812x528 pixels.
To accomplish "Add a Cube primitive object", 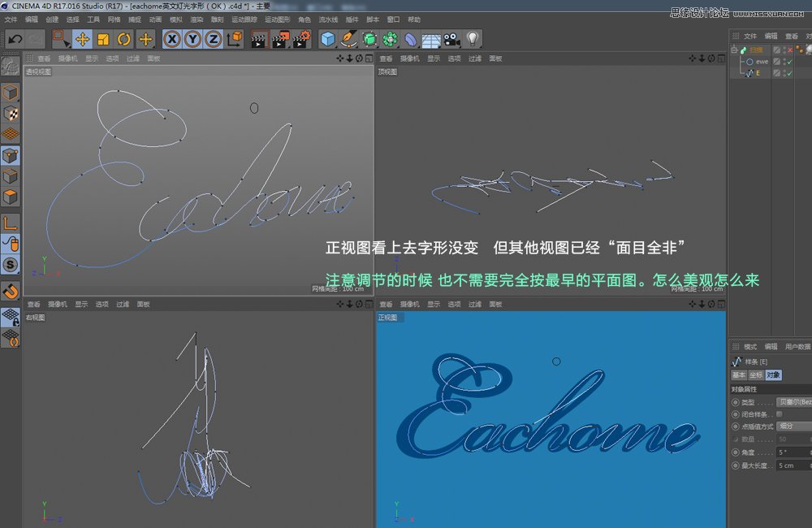I will click(327, 39).
